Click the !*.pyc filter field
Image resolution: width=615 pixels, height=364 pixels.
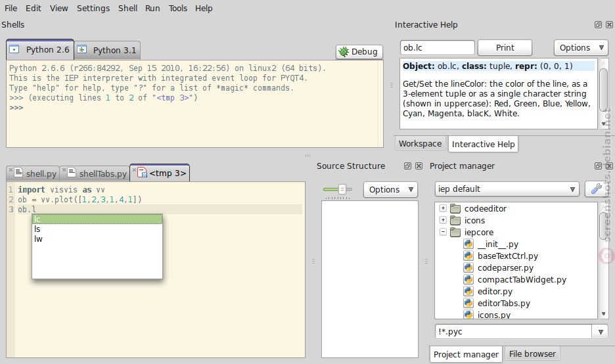point(513,331)
